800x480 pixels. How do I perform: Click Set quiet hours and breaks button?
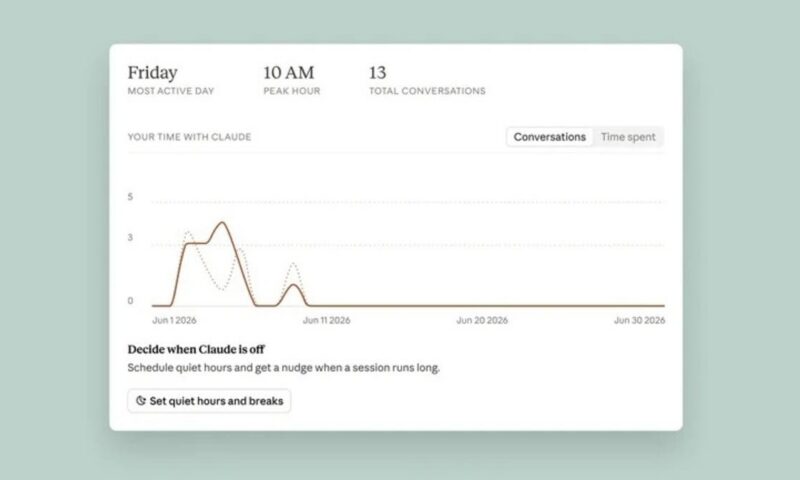click(x=209, y=401)
